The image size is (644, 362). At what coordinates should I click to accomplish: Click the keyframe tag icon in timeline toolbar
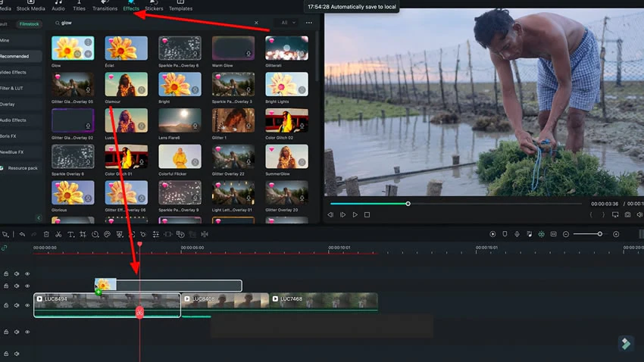coord(143,234)
